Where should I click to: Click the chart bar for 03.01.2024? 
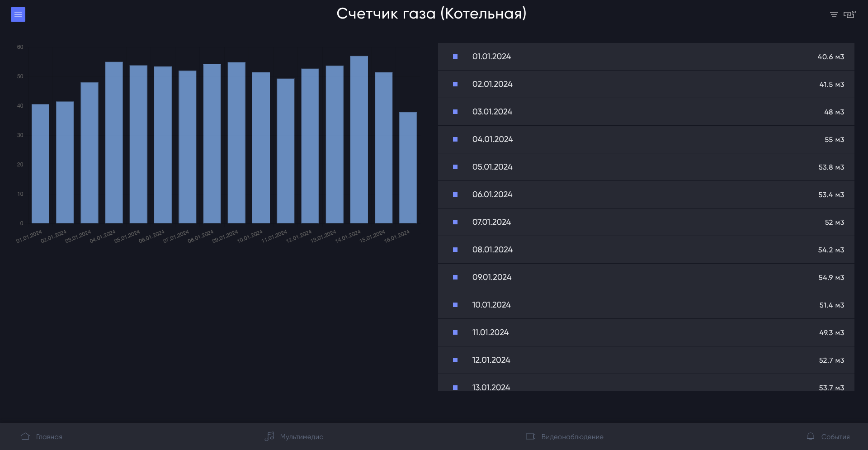pos(90,153)
